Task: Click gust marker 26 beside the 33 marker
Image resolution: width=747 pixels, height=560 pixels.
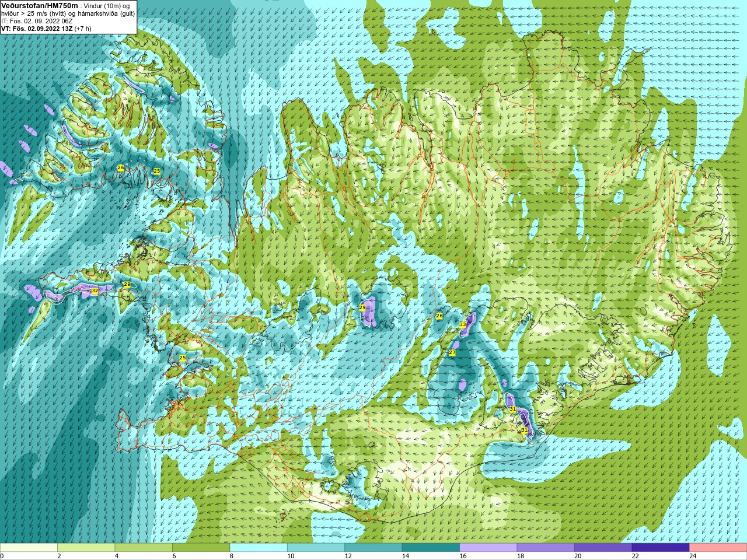Action: [x=439, y=316]
